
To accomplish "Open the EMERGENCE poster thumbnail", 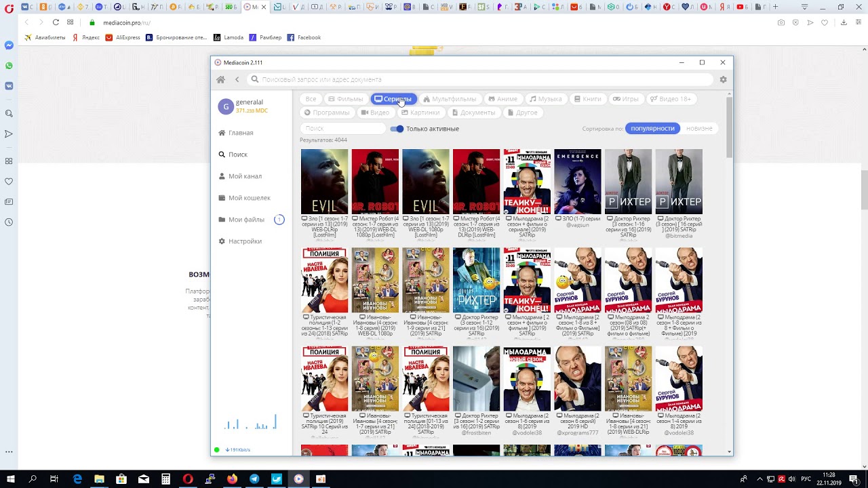I will (577, 182).
